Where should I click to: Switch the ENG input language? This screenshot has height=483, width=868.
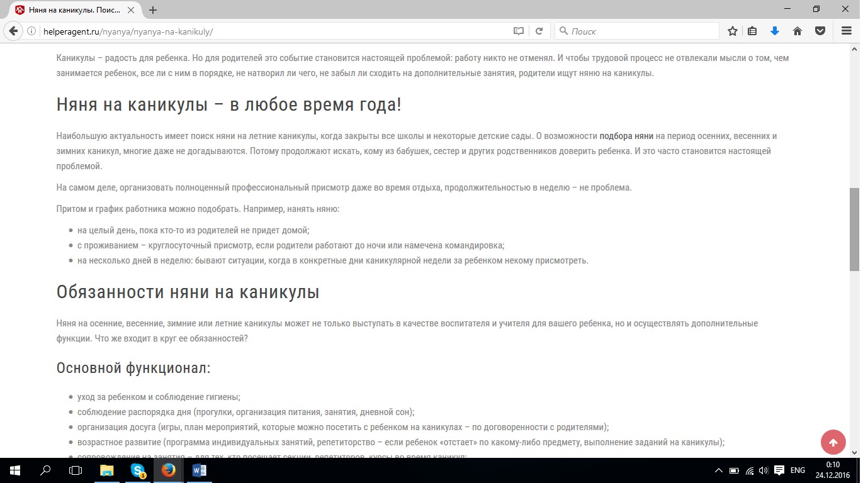pos(798,470)
